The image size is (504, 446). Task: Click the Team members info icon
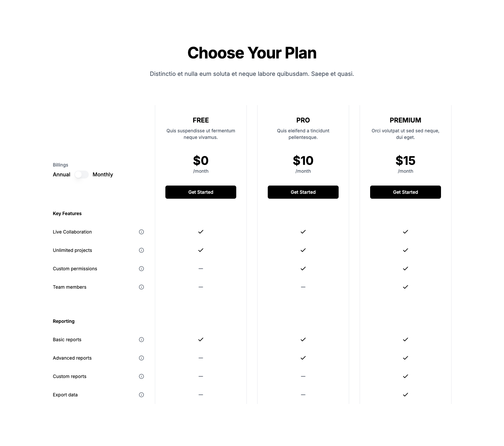tap(141, 287)
